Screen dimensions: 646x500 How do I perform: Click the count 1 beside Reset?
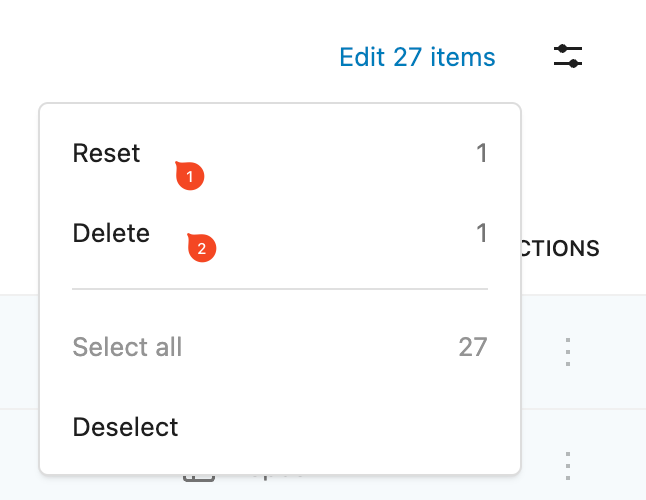tap(482, 153)
